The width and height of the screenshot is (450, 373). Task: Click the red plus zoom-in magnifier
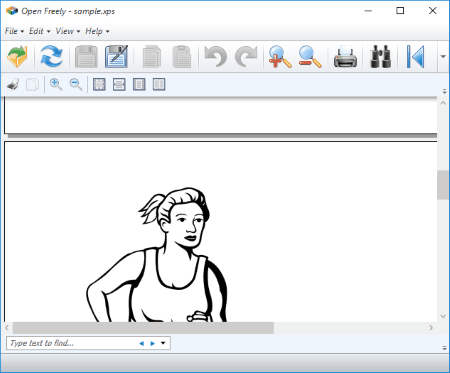(x=280, y=56)
